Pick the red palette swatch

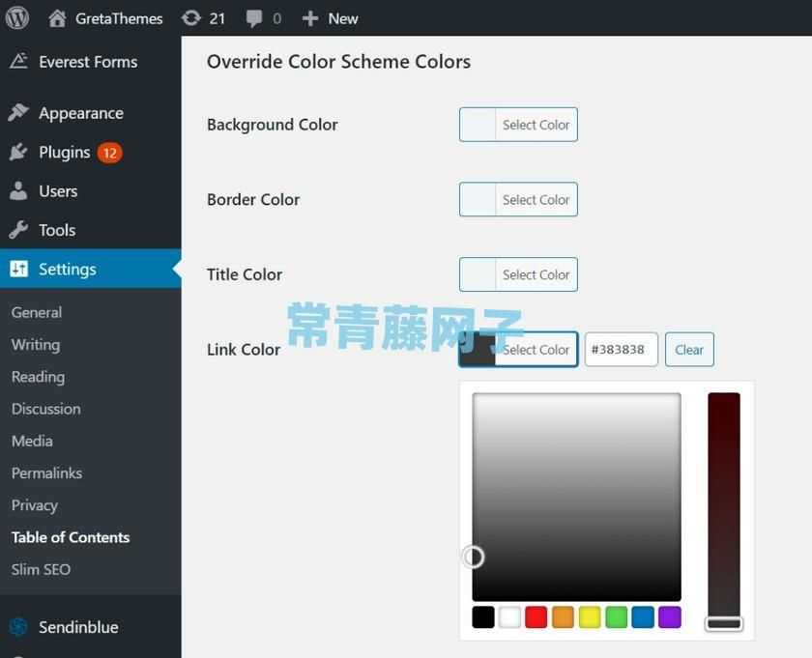[x=536, y=617]
